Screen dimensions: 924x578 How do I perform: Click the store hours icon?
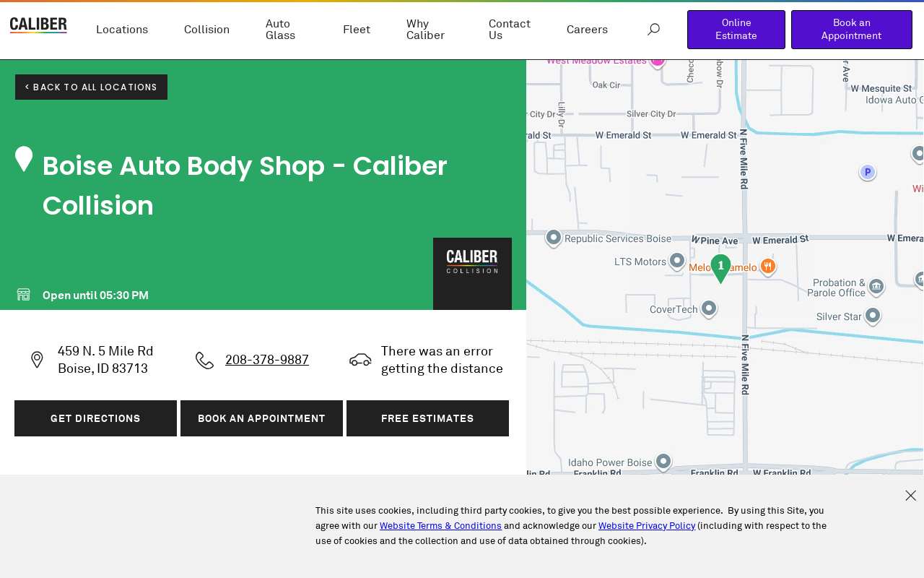[24, 295]
